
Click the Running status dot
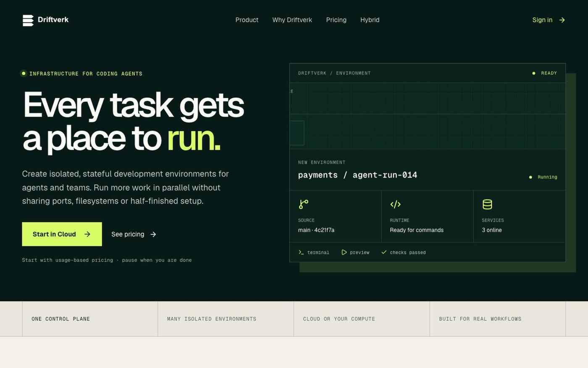pyautogui.click(x=530, y=177)
